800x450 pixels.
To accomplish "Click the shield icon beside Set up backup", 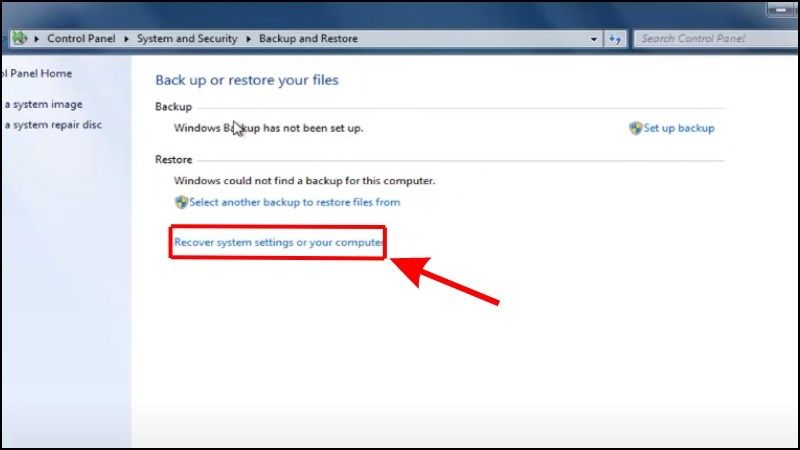I will pos(635,128).
